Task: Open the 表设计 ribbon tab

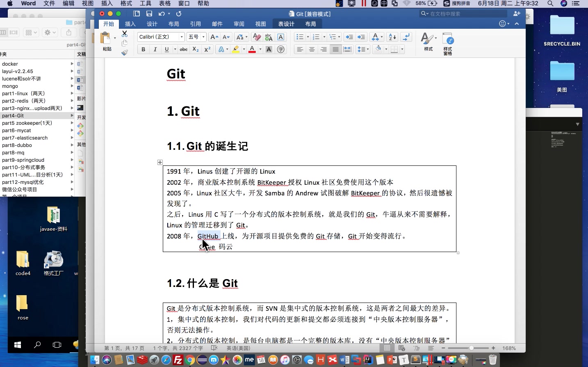Action: point(286,24)
